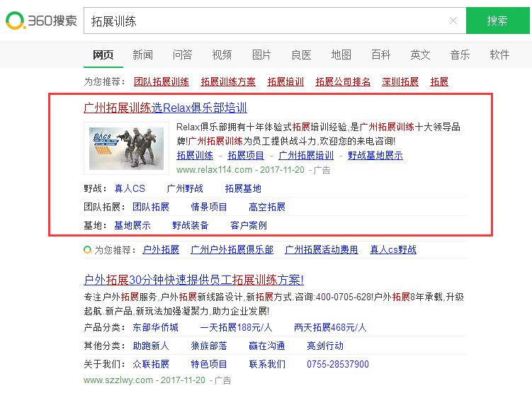Click the green 搜索 button
Image resolution: width=532 pixels, height=398 pixels.
pos(497,21)
